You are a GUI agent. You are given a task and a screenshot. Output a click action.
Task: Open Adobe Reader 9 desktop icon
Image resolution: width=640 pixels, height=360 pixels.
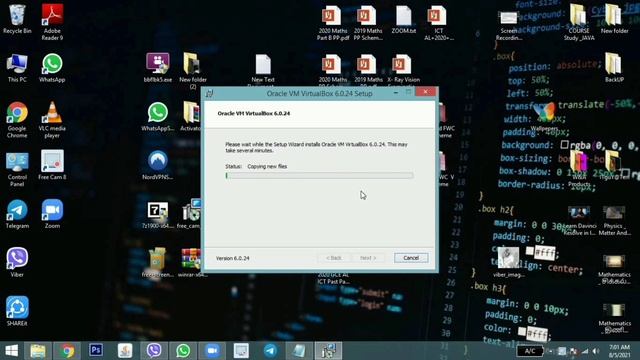click(x=52, y=22)
